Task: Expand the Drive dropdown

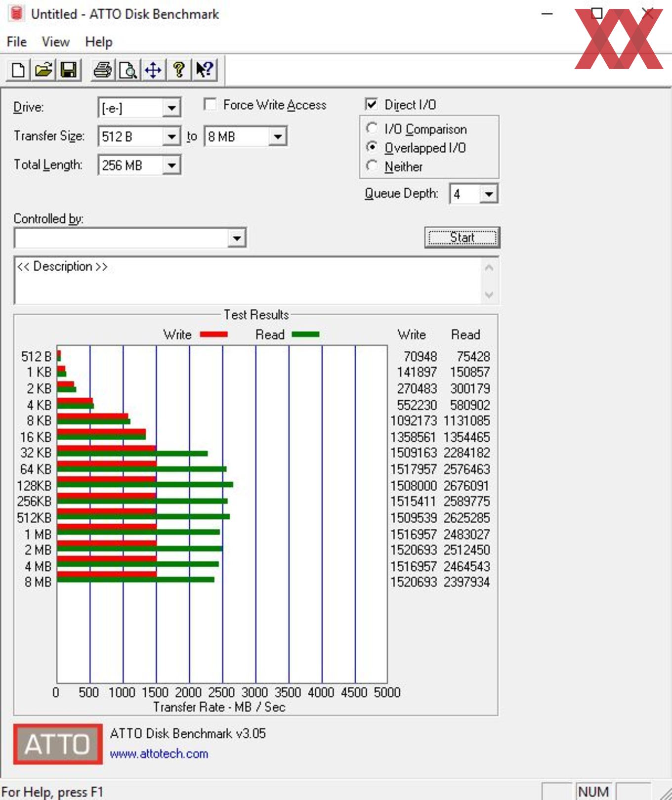Action: [x=171, y=108]
